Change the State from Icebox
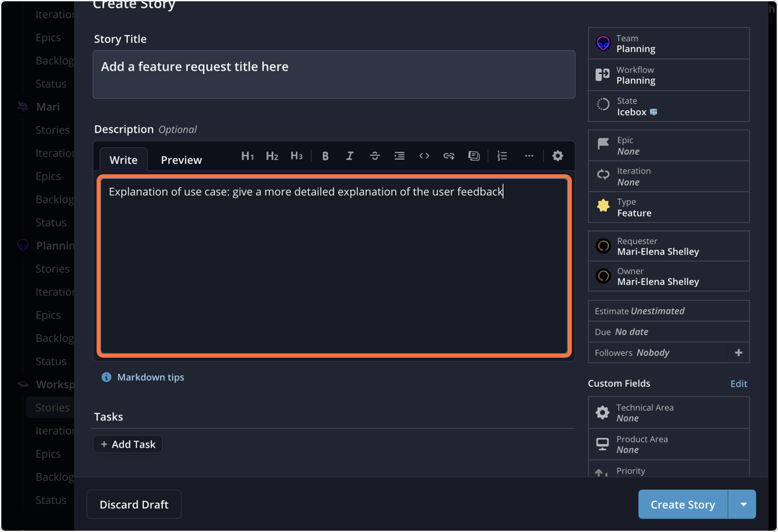Viewport: 778px width, 532px height. (668, 106)
